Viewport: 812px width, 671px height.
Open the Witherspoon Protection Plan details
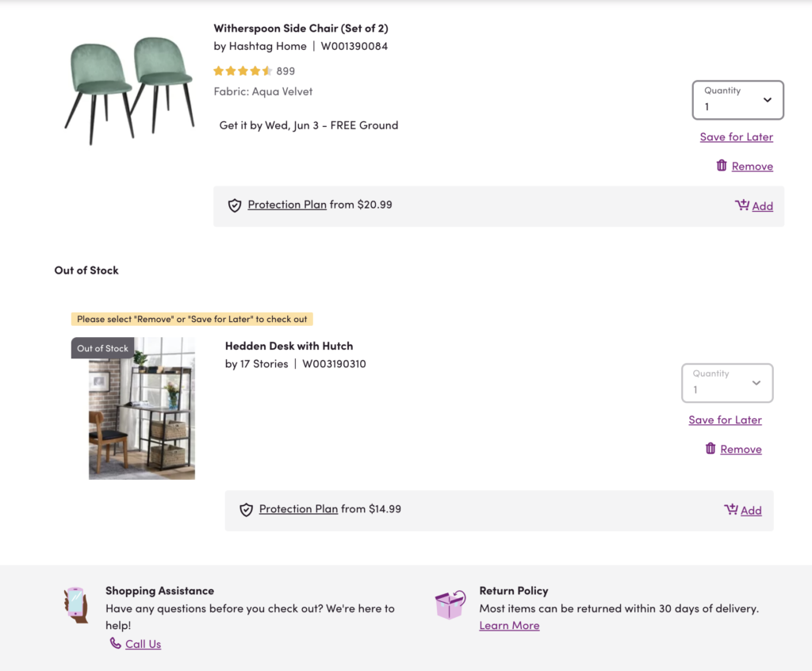click(x=287, y=204)
